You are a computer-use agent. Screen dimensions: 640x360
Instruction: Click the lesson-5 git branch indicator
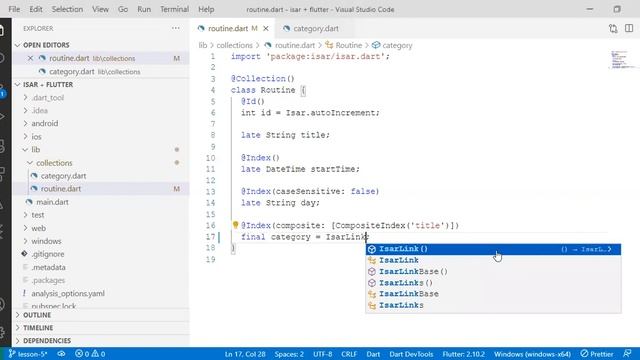(x=28, y=354)
